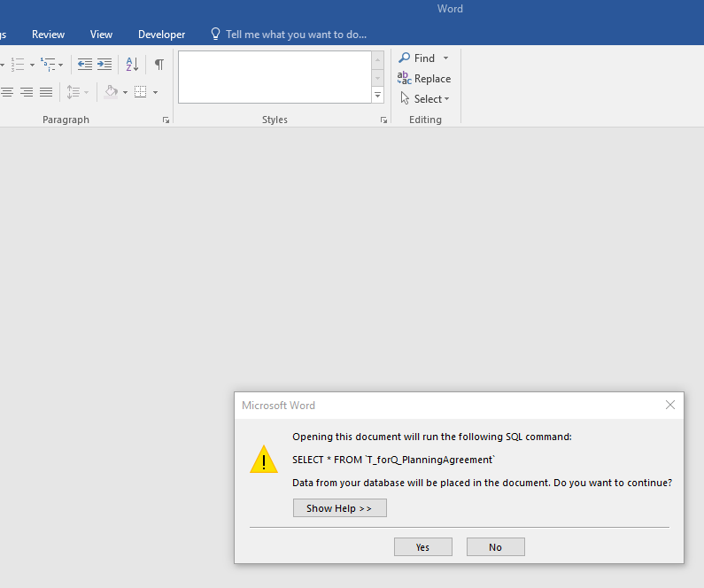Open the numbering list dropdown arrow

click(x=33, y=65)
